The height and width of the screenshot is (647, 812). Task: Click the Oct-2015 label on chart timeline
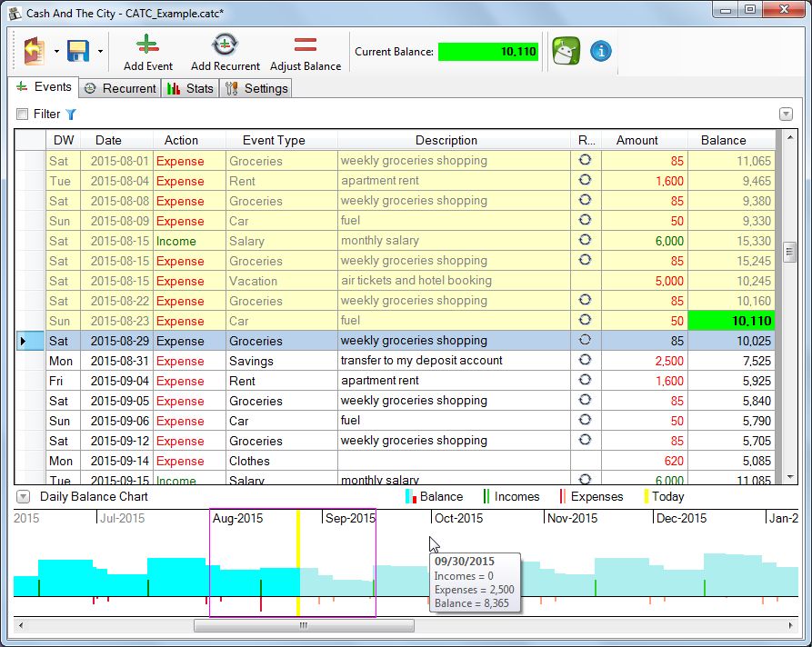[x=459, y=518]
